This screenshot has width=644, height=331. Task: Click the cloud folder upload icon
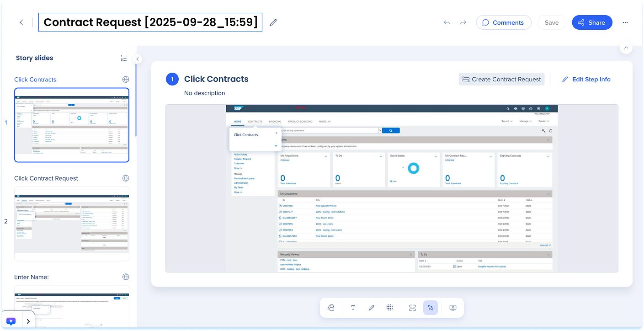point(331,308)
